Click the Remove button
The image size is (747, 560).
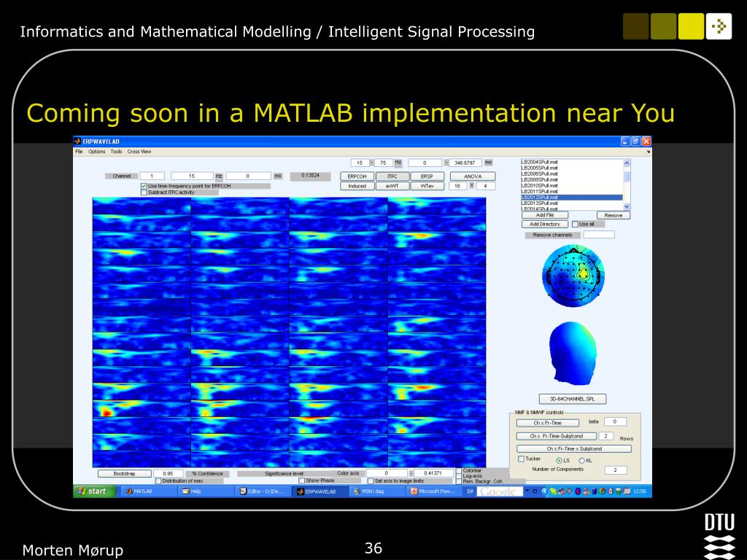point(613,215)
